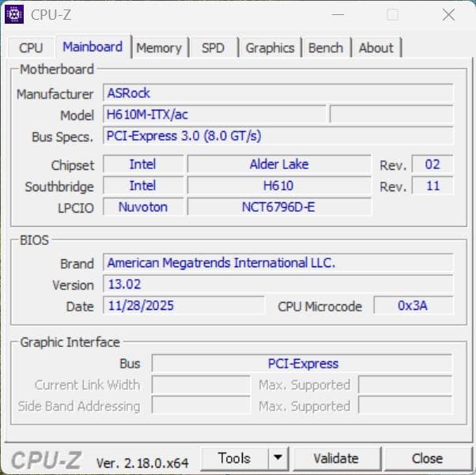The width and height of the screenshot is (476, 475).
Task: Open the Graphics tab
Action: point(270,47)
